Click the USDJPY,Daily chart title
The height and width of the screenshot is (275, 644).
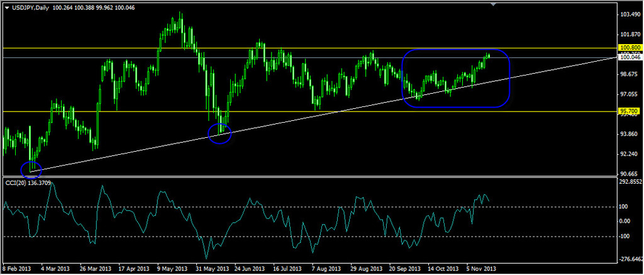point(34,7)
